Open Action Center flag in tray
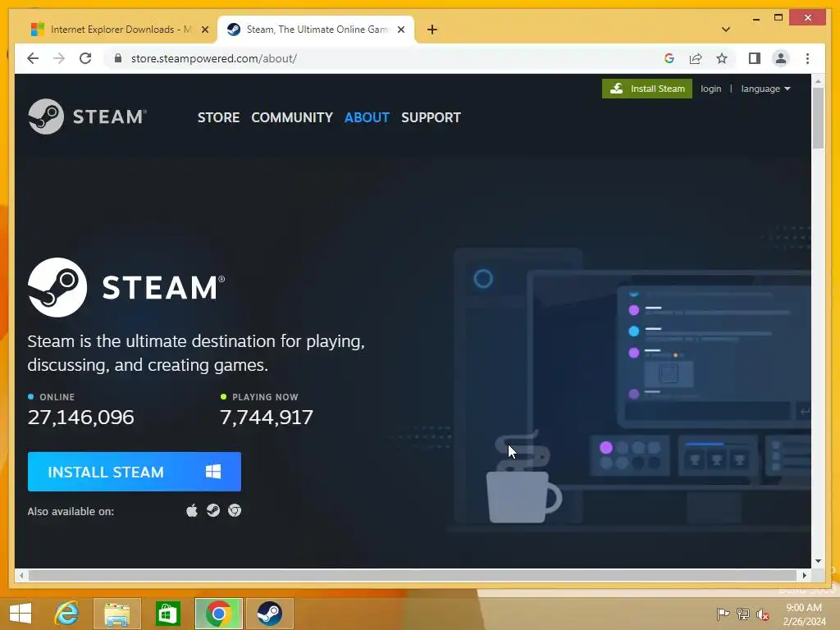Screen dimensions: 840x630 coord(723,614)
